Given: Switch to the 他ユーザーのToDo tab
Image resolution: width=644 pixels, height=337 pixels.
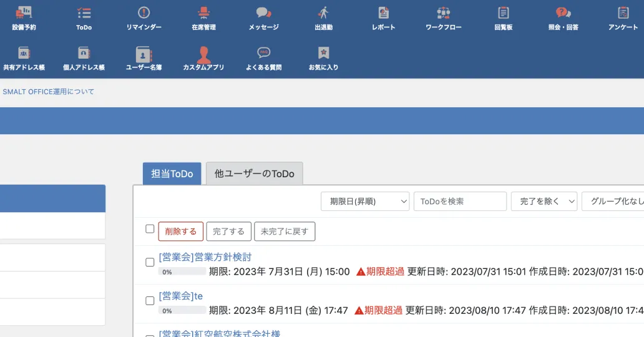Looking at the screenshot, I should pyautogui.click(x=254, y=173).
